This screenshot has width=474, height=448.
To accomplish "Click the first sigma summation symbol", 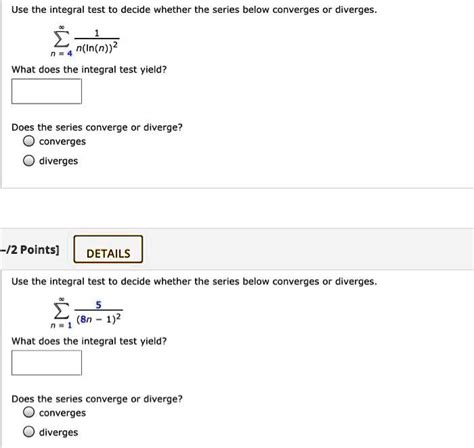I will pos(61,40).
